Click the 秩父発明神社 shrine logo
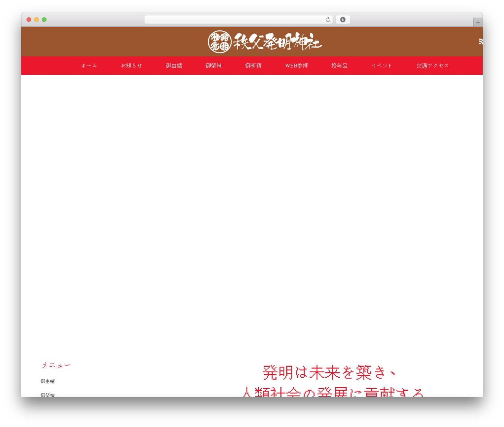 point(265,41)
